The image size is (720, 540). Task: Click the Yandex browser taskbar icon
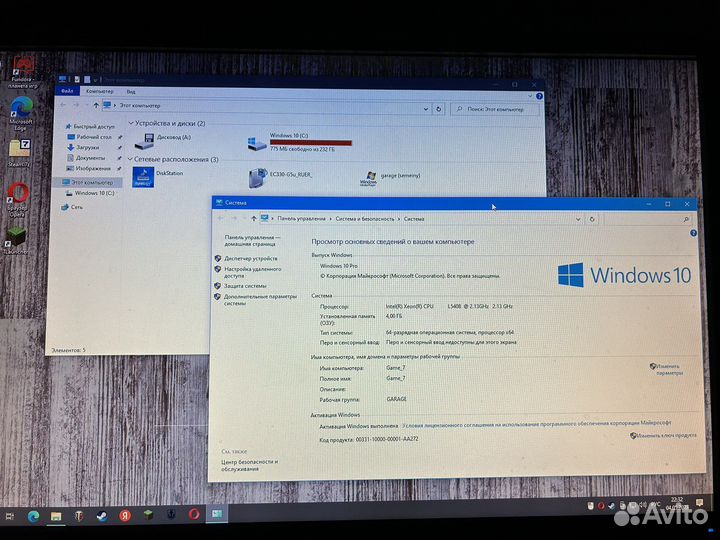(x=124, y=515)
